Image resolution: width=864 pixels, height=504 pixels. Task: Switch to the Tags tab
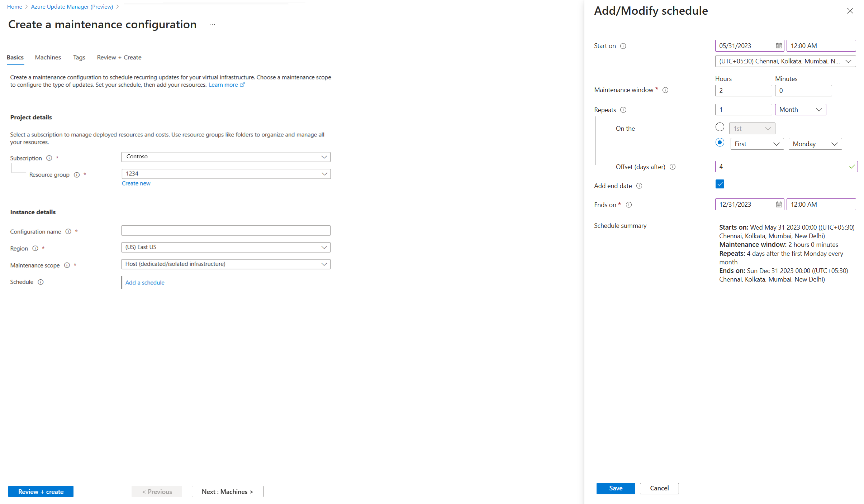pos(78,57)
